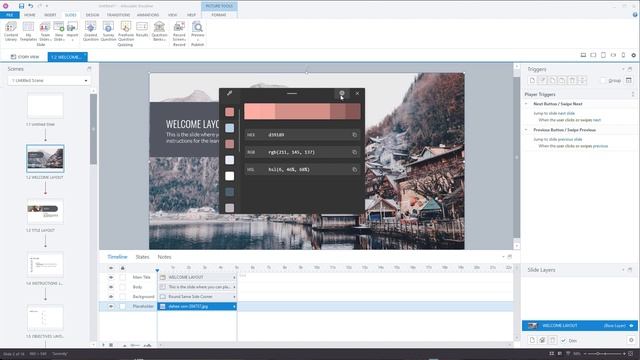Open the File tab
Image resolution: width=640 pixels, height=360 pixels.
(9, 15)
